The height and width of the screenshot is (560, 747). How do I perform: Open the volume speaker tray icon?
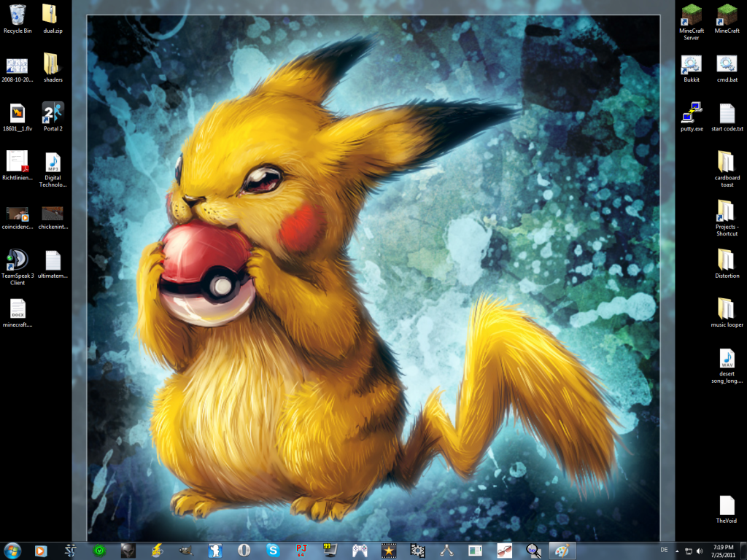pos(700,551)
